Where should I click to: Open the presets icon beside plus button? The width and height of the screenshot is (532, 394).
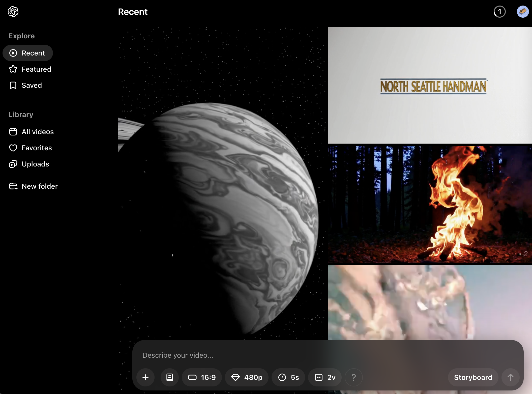point(170,377)
